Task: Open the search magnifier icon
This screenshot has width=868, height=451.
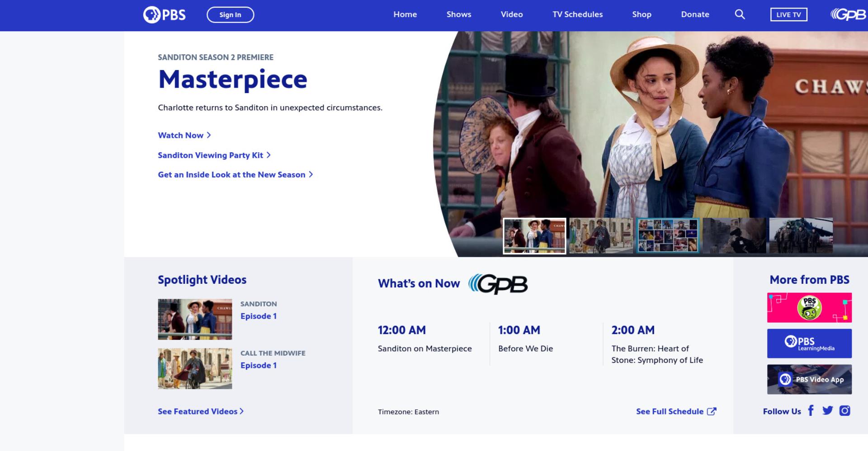Action: pos(740,14)
